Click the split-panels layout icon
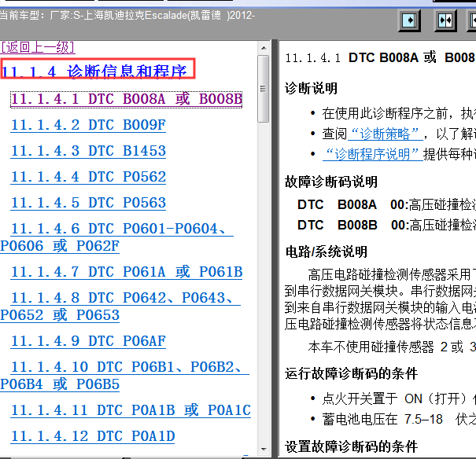The width and height of the screenshot is (476, 459). tap(445, 20)
